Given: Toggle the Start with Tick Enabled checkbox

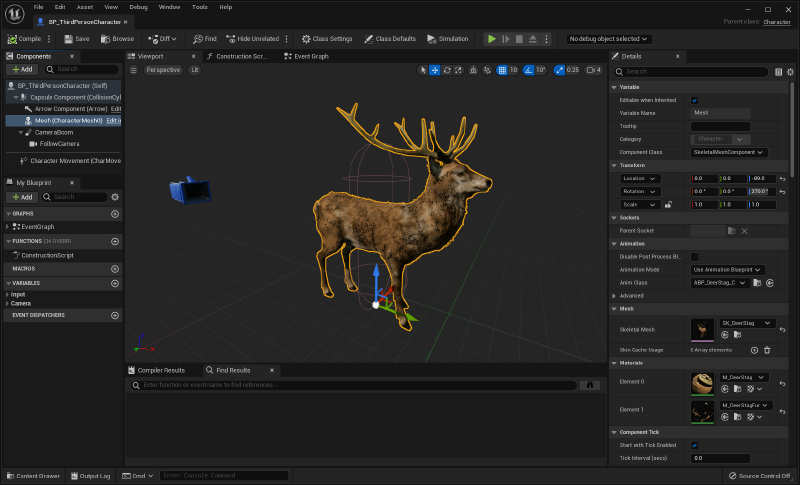Looking at the screenshot, I should [x=694, y=445].
